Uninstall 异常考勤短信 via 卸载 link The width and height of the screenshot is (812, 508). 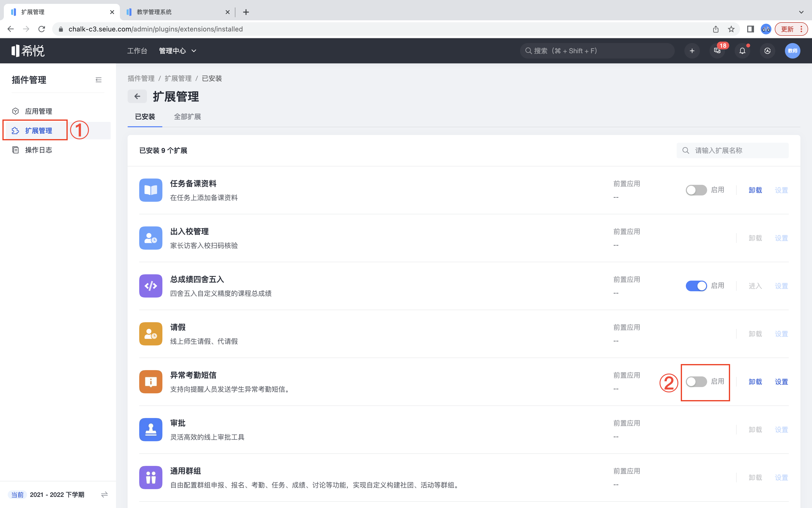pos(755,382)
